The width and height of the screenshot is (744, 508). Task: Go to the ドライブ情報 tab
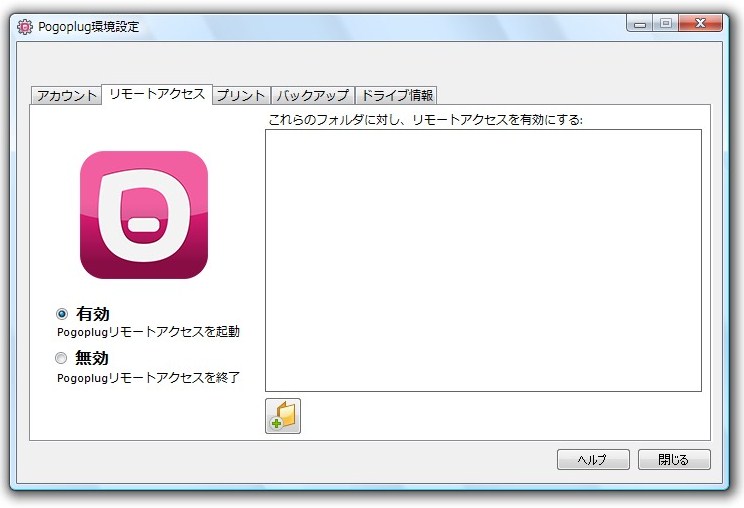tap(396, 95)
